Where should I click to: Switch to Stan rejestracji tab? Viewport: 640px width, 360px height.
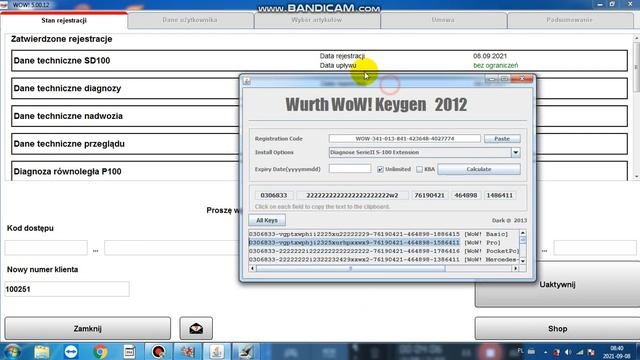click(x=64, y=20)
